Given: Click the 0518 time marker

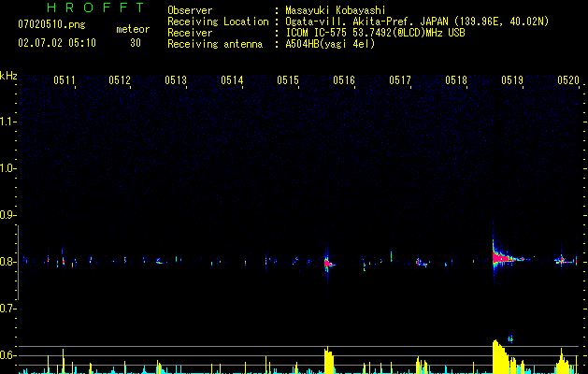Looking at the screenshot, I should (456, 80).
